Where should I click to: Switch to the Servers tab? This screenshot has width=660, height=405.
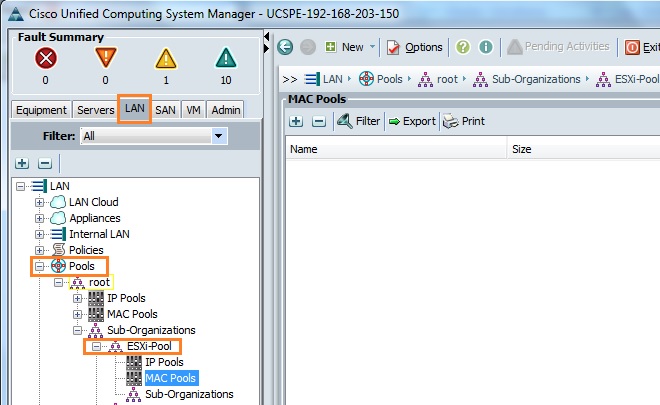96,110
